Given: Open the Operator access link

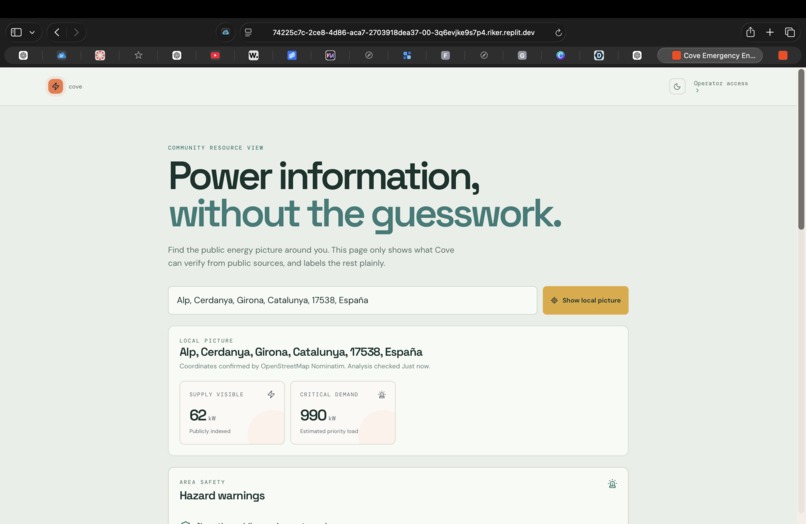Looking at the screenshot, I should 720,86.
